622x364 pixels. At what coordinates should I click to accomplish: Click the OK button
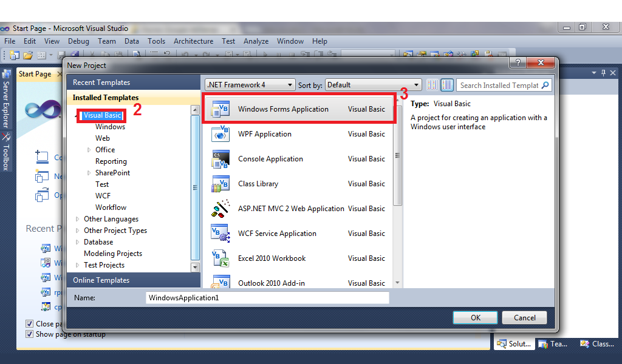(x=475, y=317)
